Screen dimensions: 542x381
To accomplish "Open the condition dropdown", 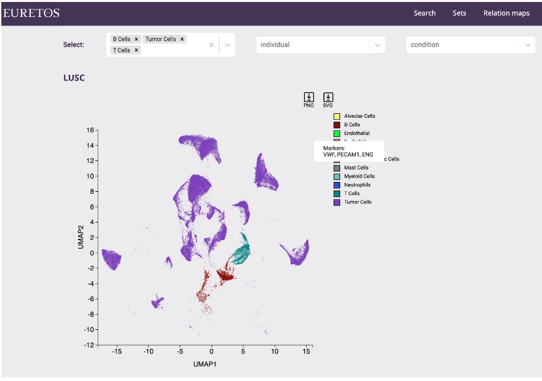I will coord(470,45).
